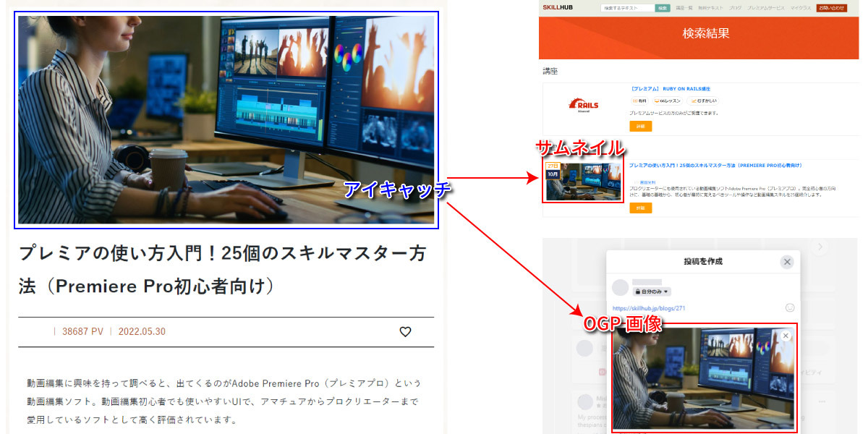
Task: Click the 66レッスン tag on the Rails course
Action: tap(668, 101)
